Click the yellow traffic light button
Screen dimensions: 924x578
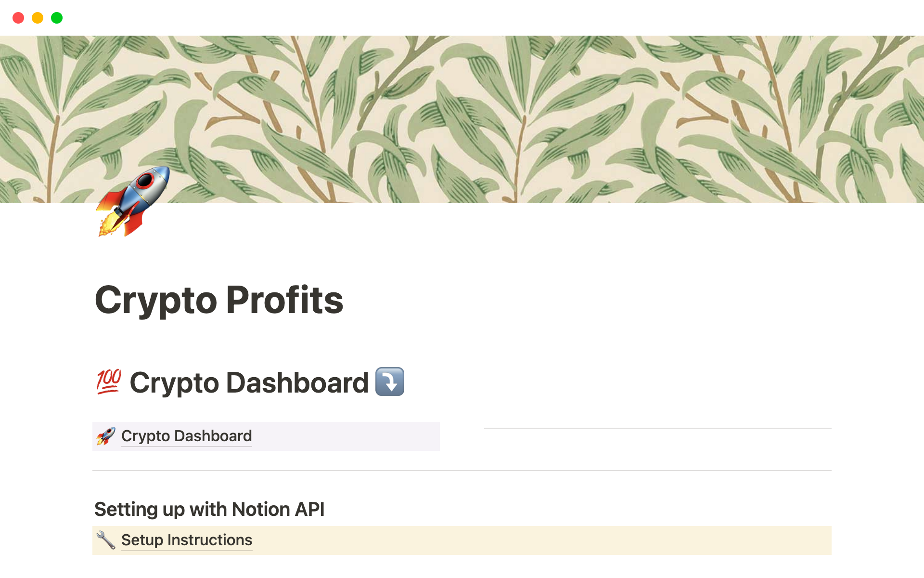[38, 17]
